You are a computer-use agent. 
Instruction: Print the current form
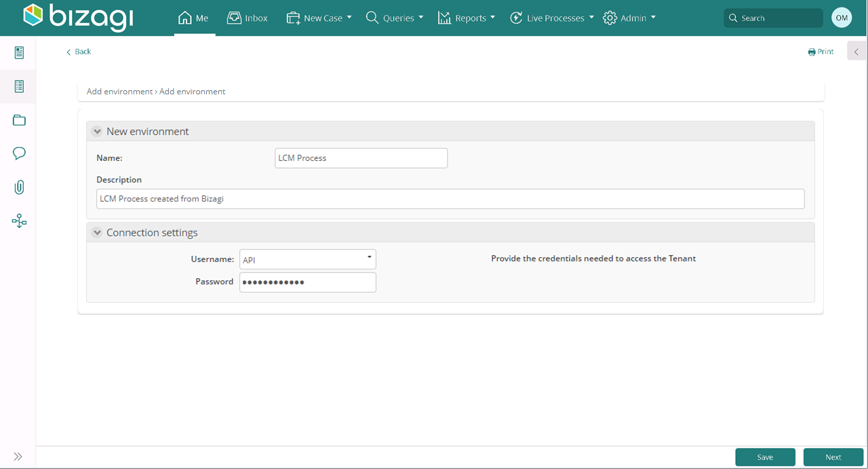tap(821, 52)
